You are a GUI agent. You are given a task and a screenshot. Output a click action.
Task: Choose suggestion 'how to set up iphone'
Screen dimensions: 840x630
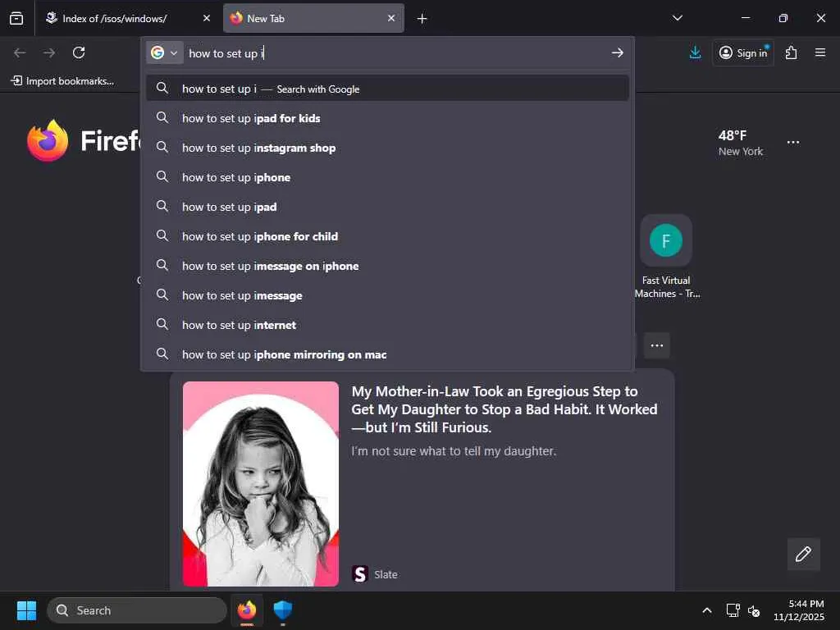[x=387, y=177]
